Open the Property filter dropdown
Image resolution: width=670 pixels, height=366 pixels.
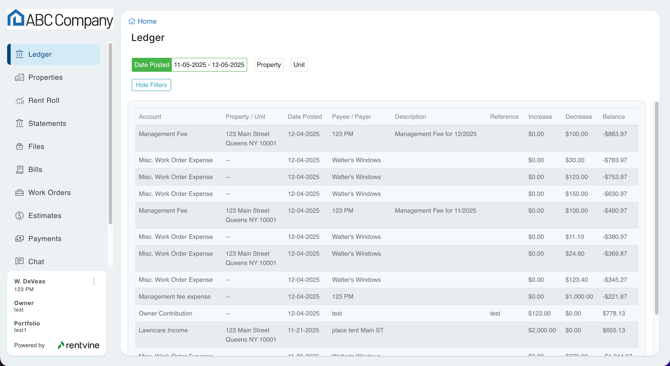[x=269, y=65]
